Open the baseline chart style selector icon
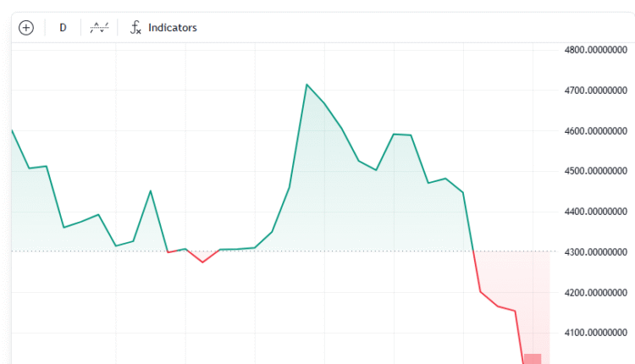Viewport: 635px width, 364px height. click(101, 28)
